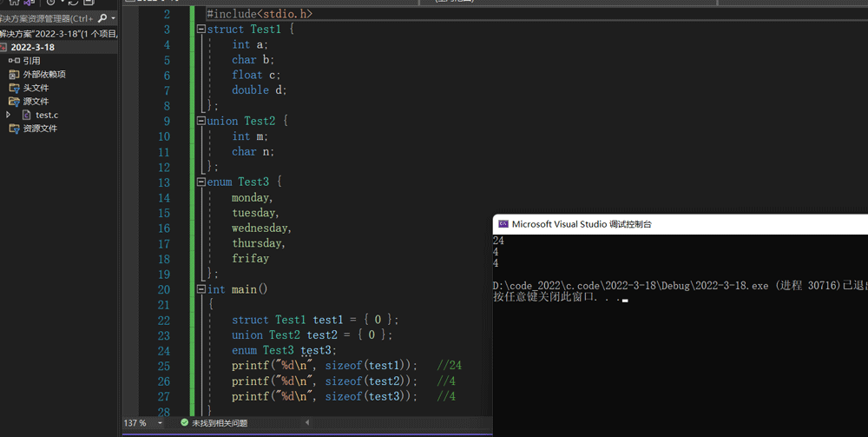Click line number 20 in the margin
The width and height of the screenshot is (868, 437).
[x=164, y=289]
